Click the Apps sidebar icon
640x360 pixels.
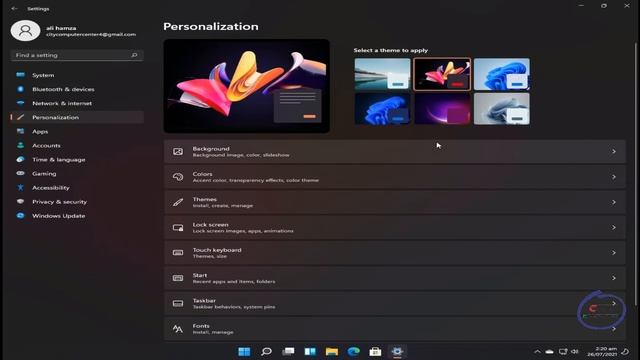(20, 131)
